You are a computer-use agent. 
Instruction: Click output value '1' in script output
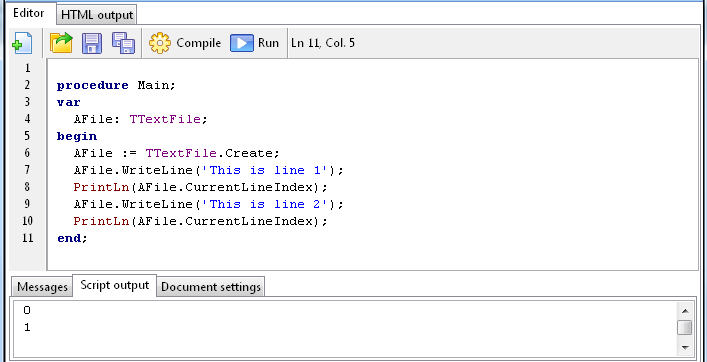pyautogui.click(x=27, y=327)
